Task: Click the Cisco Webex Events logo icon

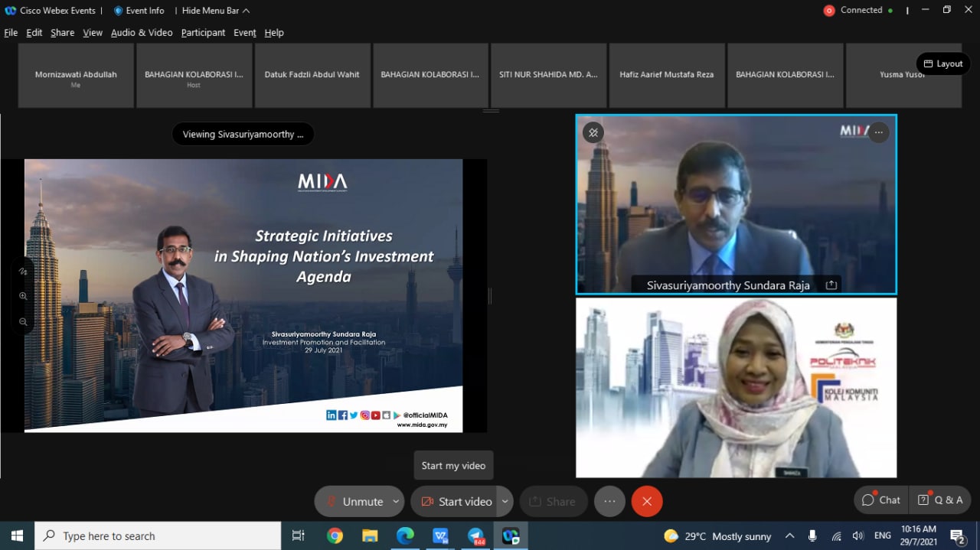Action: 11,11
